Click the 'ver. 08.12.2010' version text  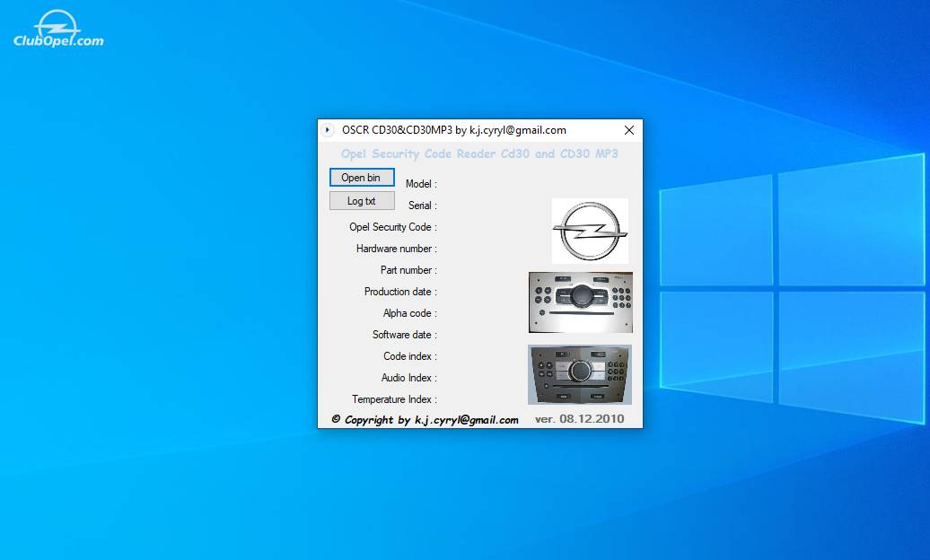[x=580, y=419]
